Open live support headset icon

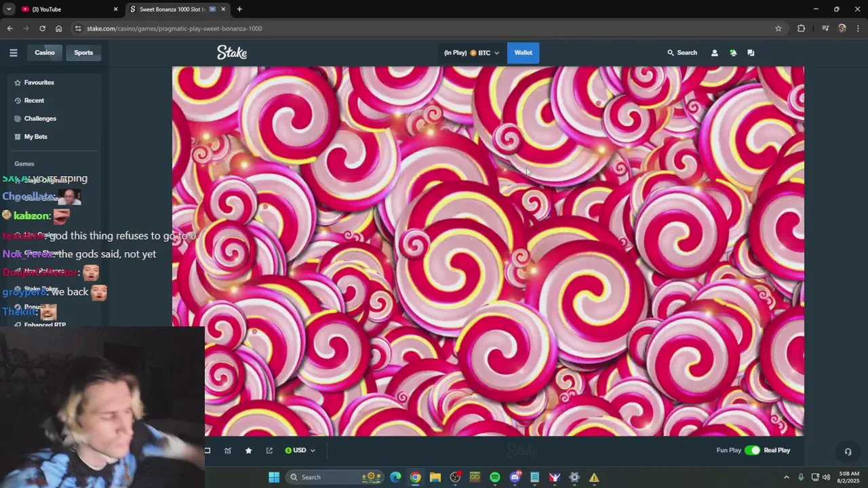tap(848, 452)
